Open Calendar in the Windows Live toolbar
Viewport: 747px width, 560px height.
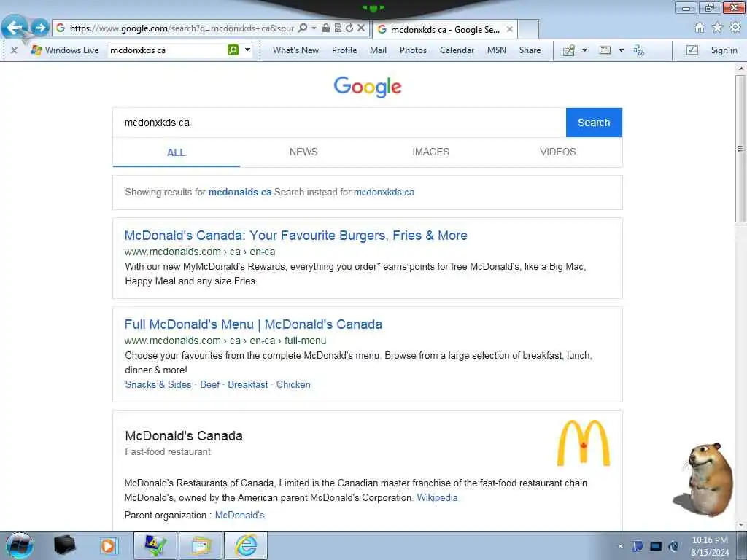pyautogui.click(x=457, y=50)
